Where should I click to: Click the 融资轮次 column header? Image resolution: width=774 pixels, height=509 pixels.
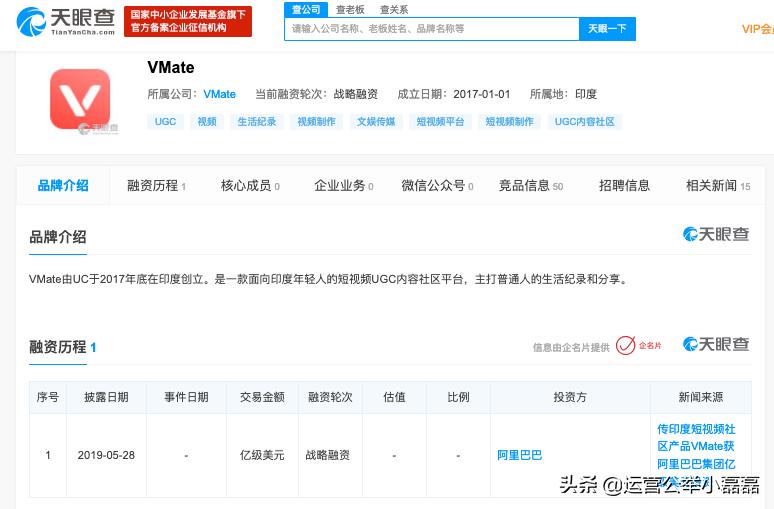click(330, 397)
